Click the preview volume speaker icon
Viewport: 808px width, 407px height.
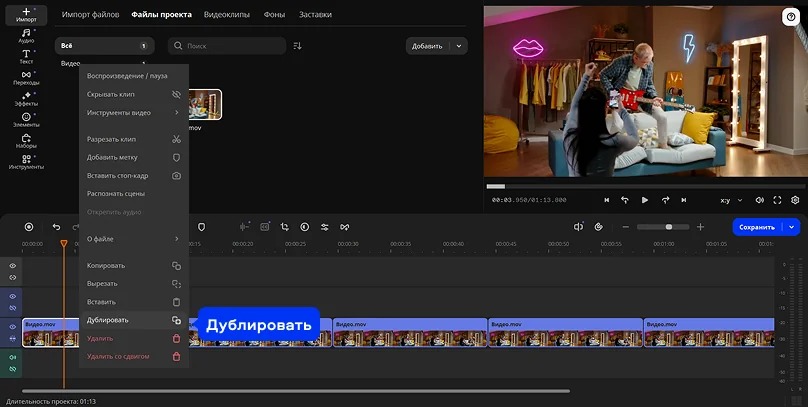pos(760,200)
